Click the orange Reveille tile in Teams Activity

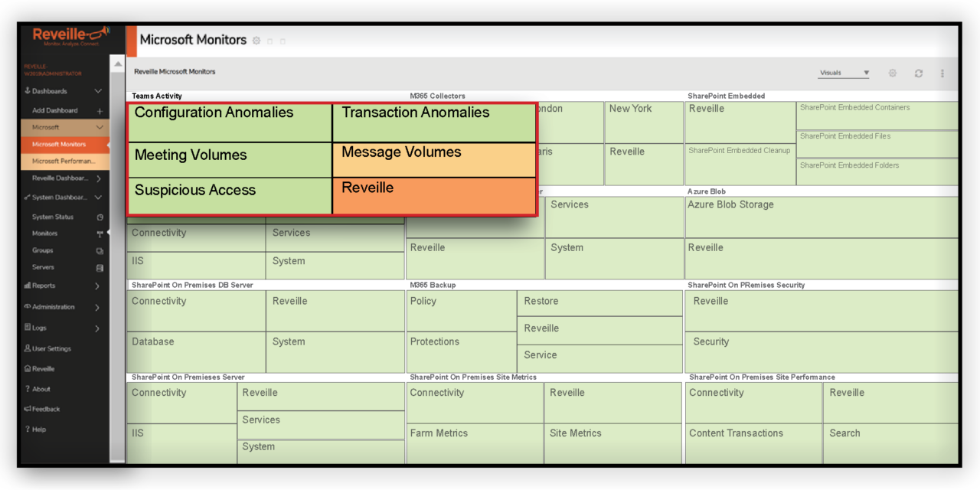(x=433, y=196)
